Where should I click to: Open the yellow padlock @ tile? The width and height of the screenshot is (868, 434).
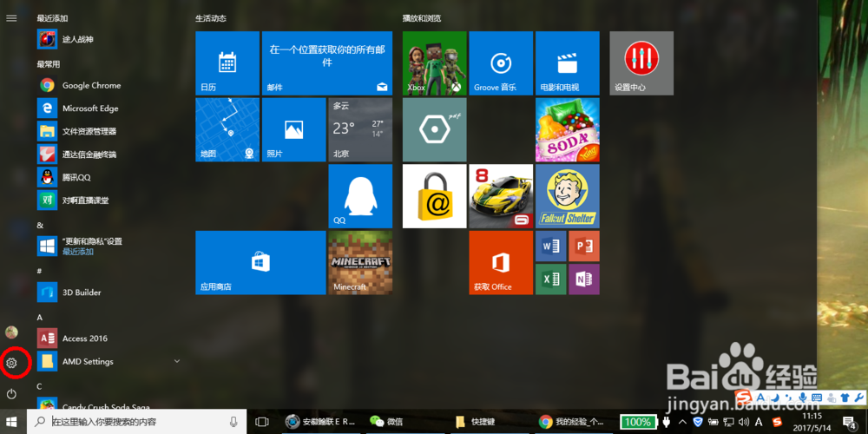[435, 196]
